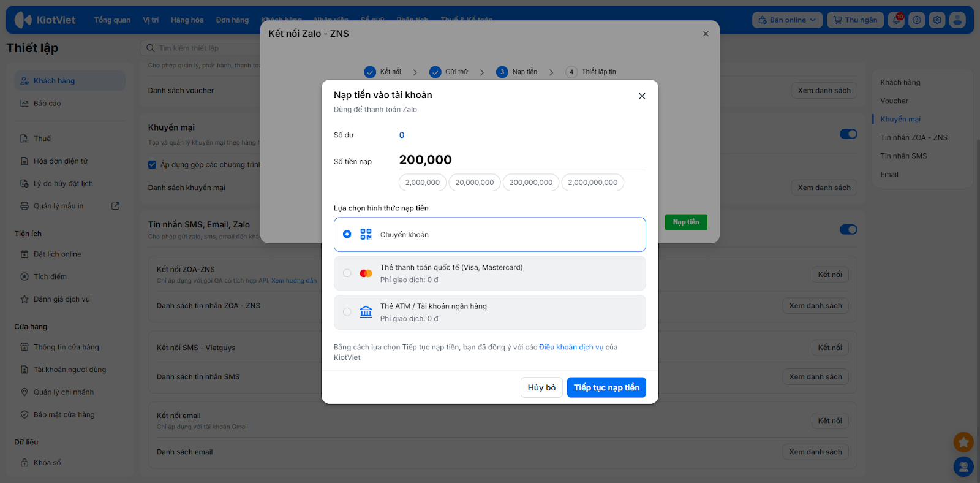Click the Khách hàng sidebar icon
980x483 pixels.
tap(24, 81)
